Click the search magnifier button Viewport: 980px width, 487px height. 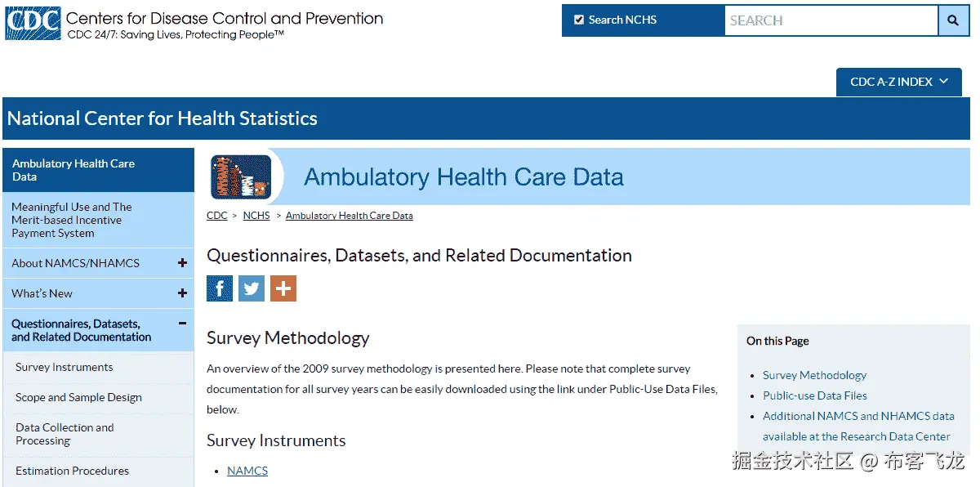tap(953, 20)
